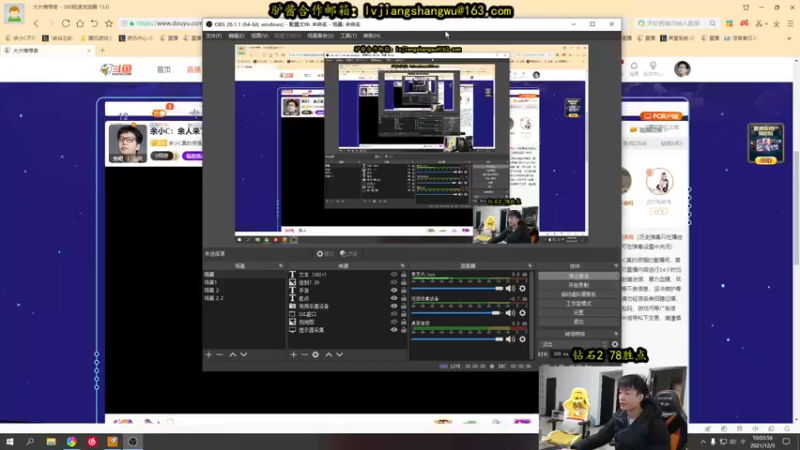
Task: Mute the 视频采集设备 audio mixer channel
Action: [510, 313]
